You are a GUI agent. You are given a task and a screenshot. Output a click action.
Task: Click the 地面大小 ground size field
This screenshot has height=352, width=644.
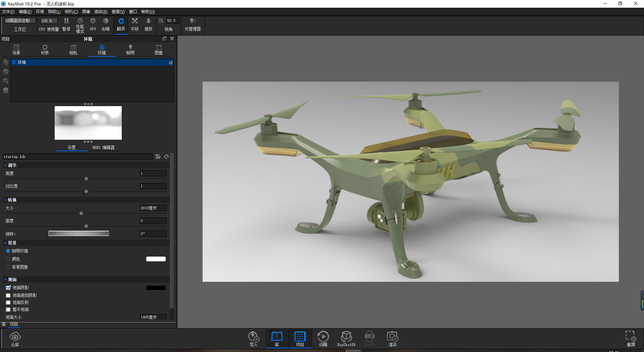(x=153, y=317)
